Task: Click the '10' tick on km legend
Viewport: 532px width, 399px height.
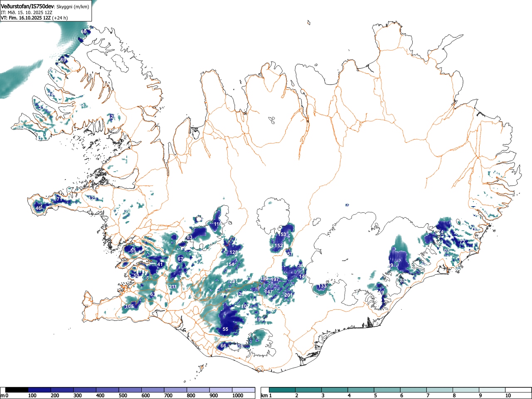Action: pyautogui.click(x=508, y=396)
